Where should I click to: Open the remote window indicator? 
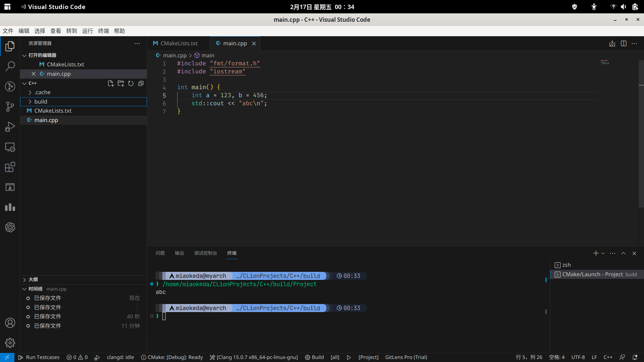click(7, 357)
